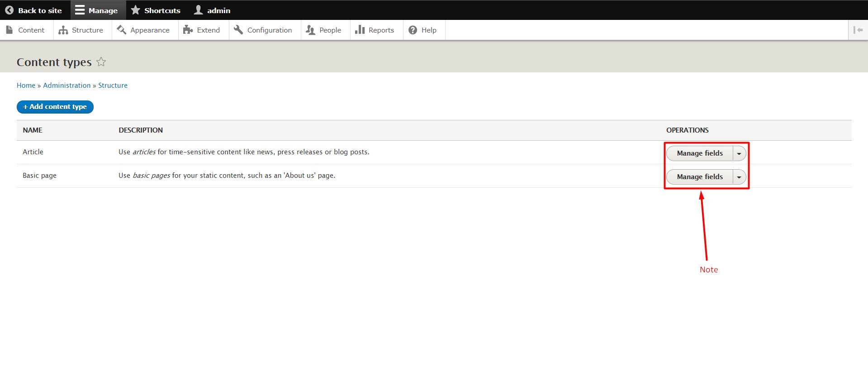Open the Shortcuts toolbar tab
Viewport: 868px width, 371px height.
[156, 10]
